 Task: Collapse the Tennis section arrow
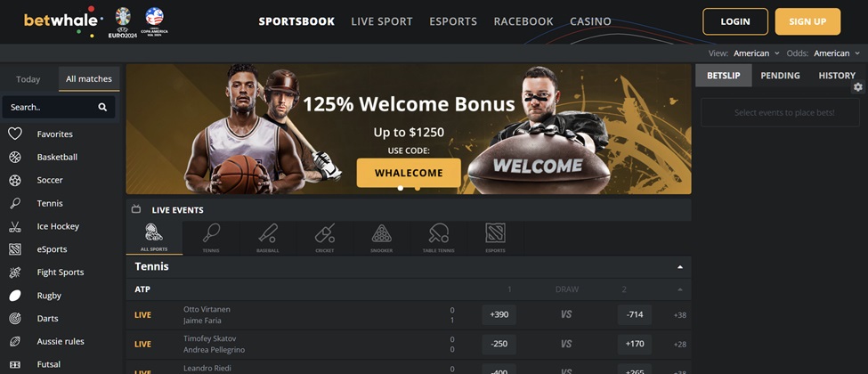point(680,267)
